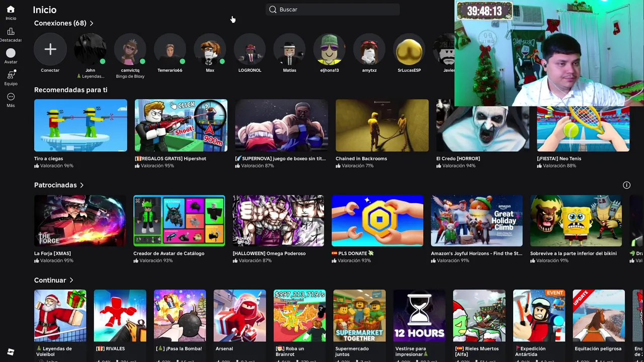Screen dimensions: 644x362
Task: Open the Más three-dots sidebar icon
Action: [x=11, y=97]
